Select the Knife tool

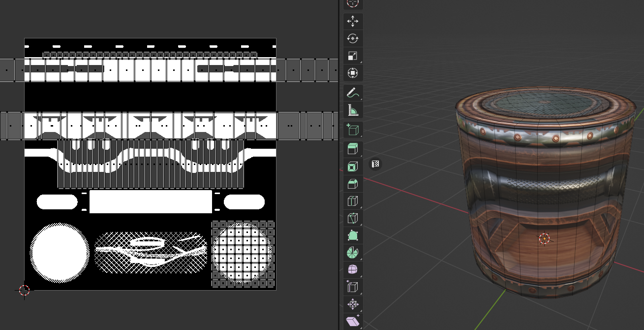353,218
